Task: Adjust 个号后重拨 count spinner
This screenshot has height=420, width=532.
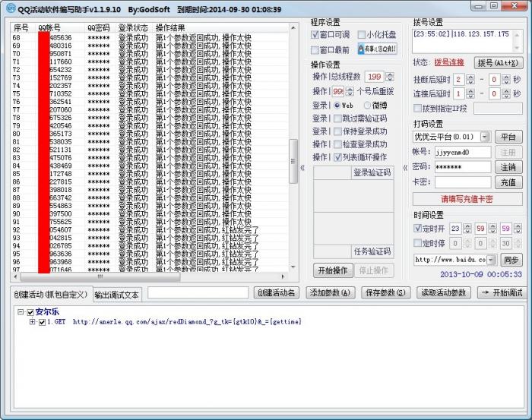Action: (350, 92)
